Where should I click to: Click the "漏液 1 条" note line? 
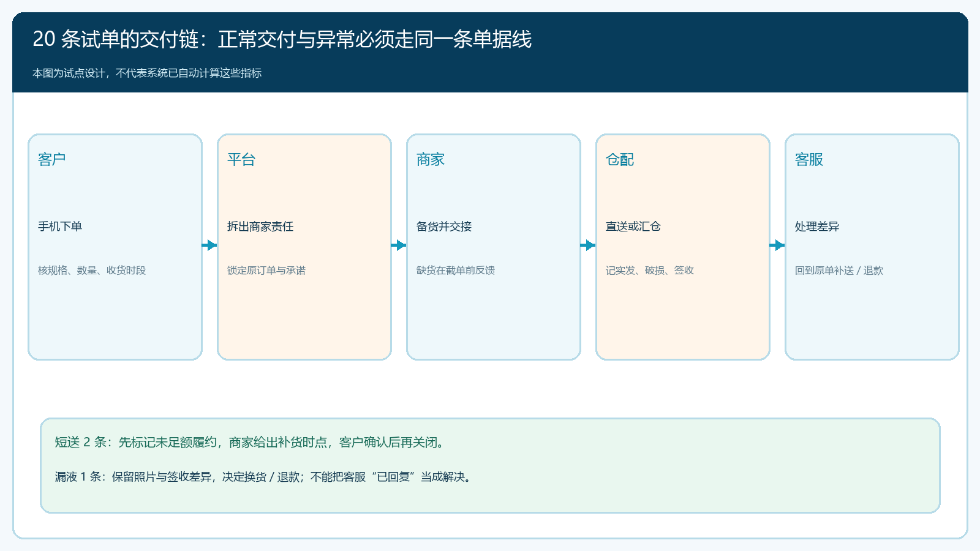(265, 477)
